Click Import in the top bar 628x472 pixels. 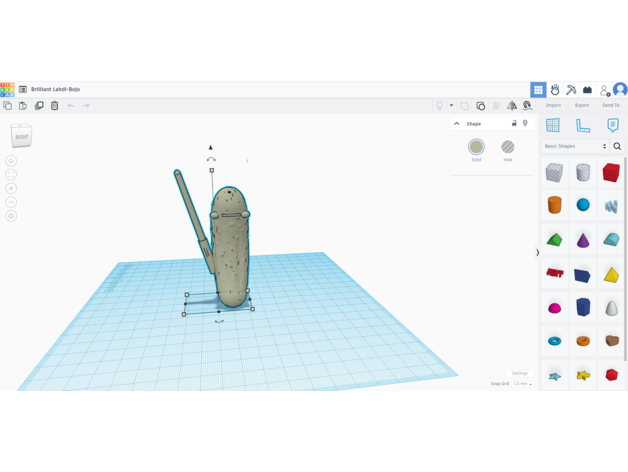[553, 105]
